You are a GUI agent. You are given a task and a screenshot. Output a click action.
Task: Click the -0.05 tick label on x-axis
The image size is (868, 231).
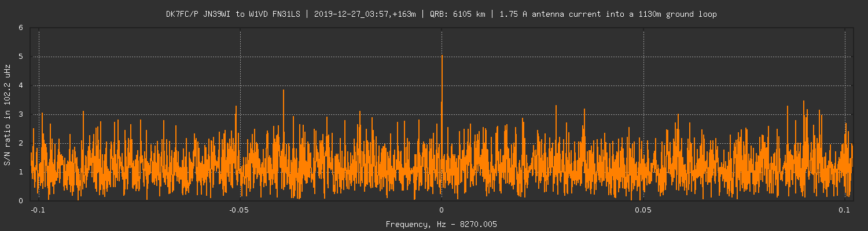(x=240, y=210)
